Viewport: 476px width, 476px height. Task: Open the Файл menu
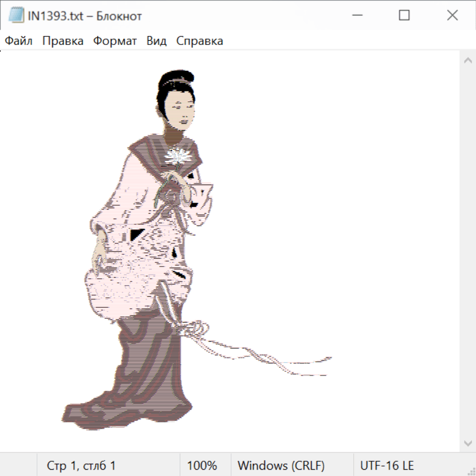[x=19, y=41]
